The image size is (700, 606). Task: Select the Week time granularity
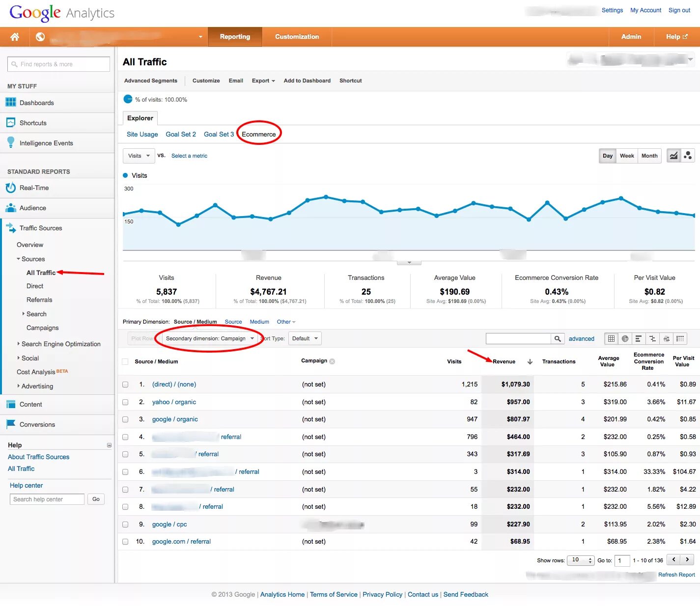point(627,156)
